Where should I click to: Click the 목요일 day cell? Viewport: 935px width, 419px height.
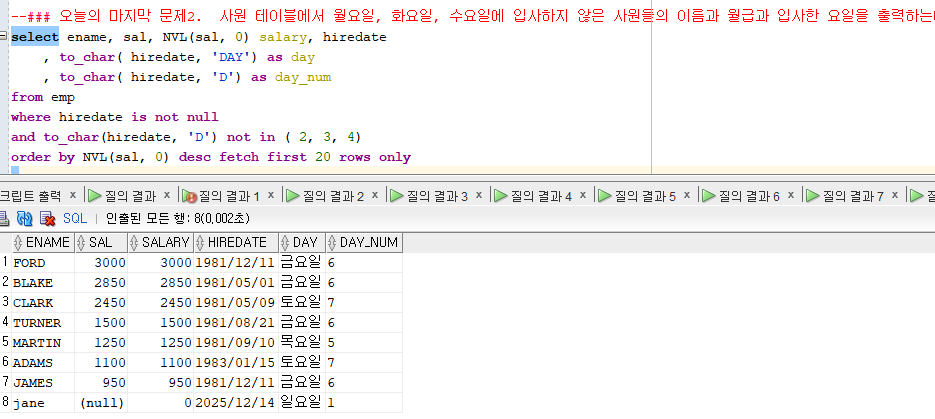pyautogui.click(x=302, y=343)
